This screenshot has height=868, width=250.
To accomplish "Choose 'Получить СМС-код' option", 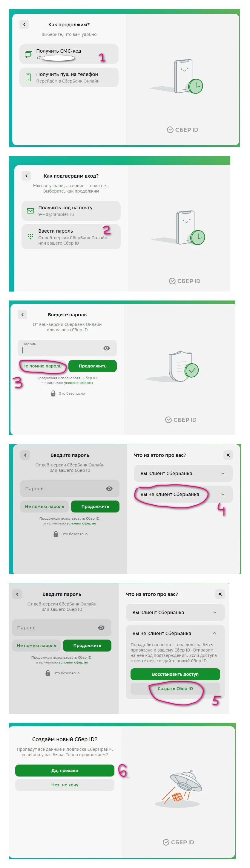I will click(x=69, y=54).
